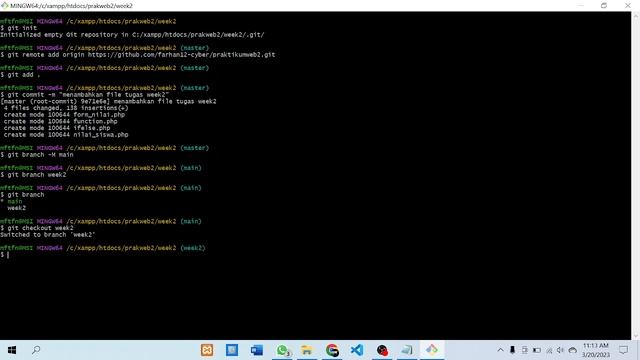Minimize the MINGW64 terminal window

(x=581, y=5)
